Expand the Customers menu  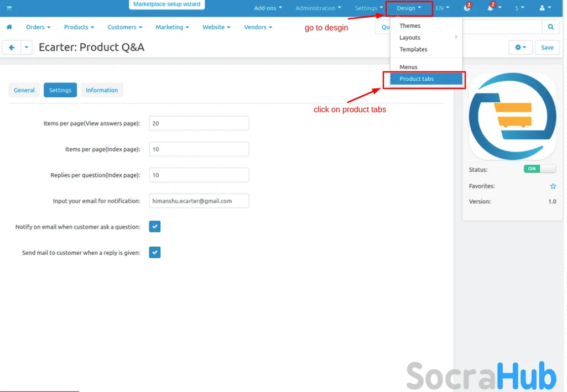click(x=125, y=27)
